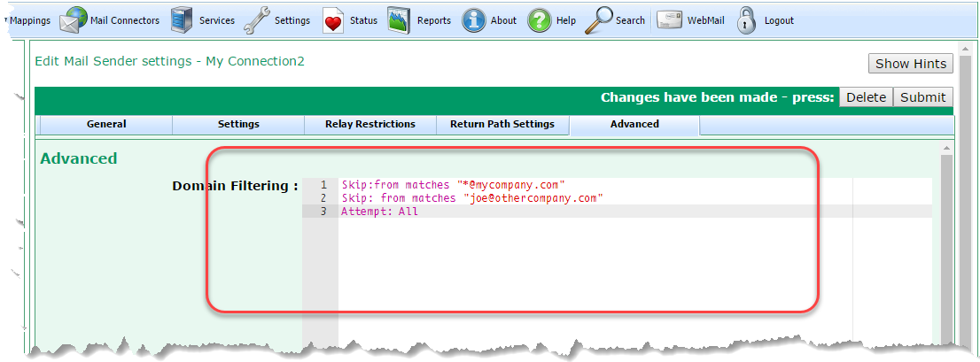
Task: Switch to the General tab
Action: pos(106,124)
